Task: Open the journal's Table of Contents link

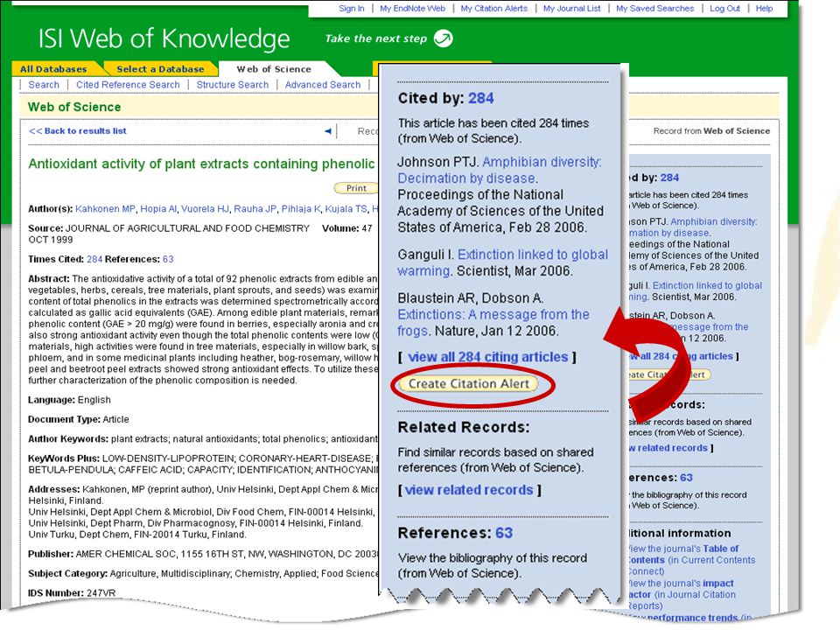Action: click(x=683, y=554)
